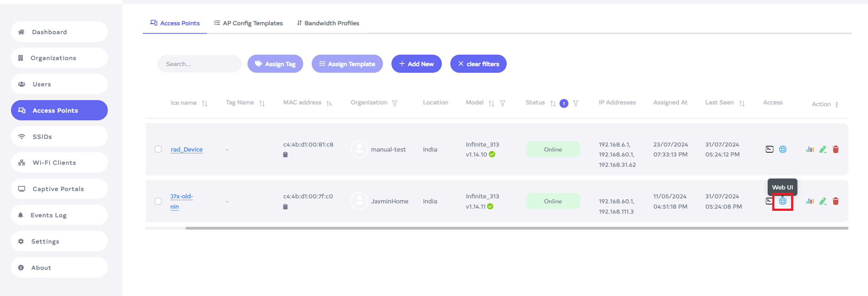Switch to AP Config Templates tab

[248, 23]
